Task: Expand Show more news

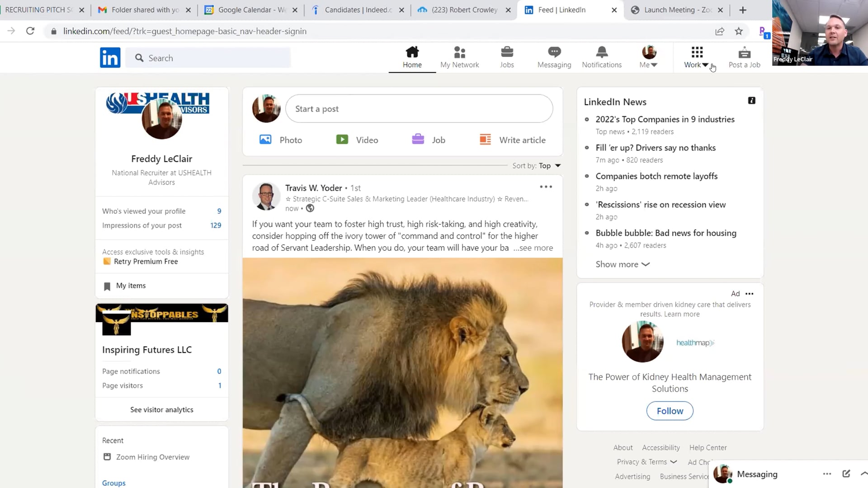Action: [623, 264]
